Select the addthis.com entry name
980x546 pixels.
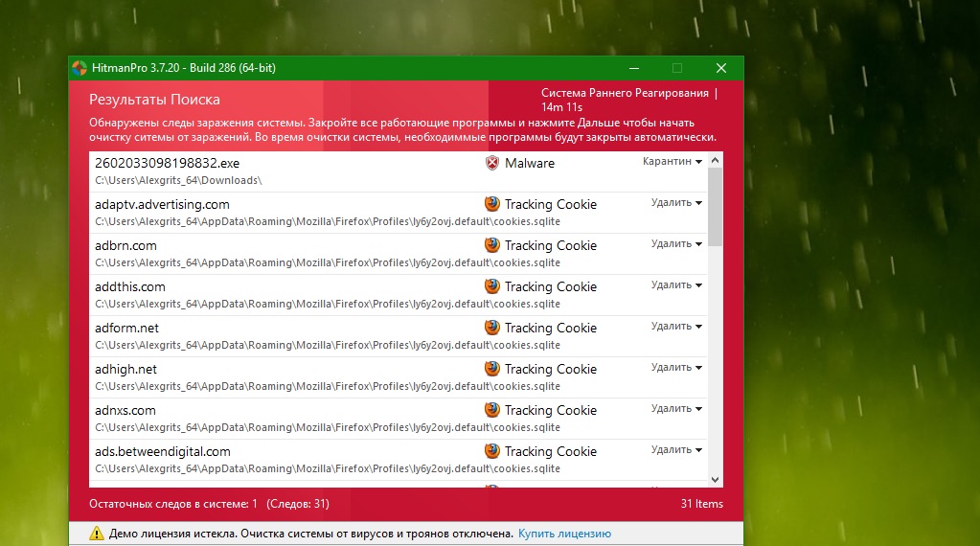(130, 286)
